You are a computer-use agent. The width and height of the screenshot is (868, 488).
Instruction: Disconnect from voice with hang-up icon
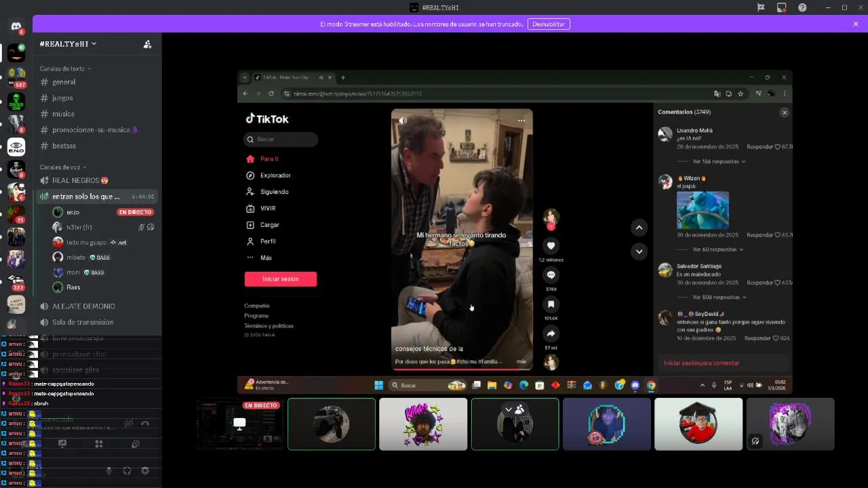pyautogui.click(x=145, y=424)
